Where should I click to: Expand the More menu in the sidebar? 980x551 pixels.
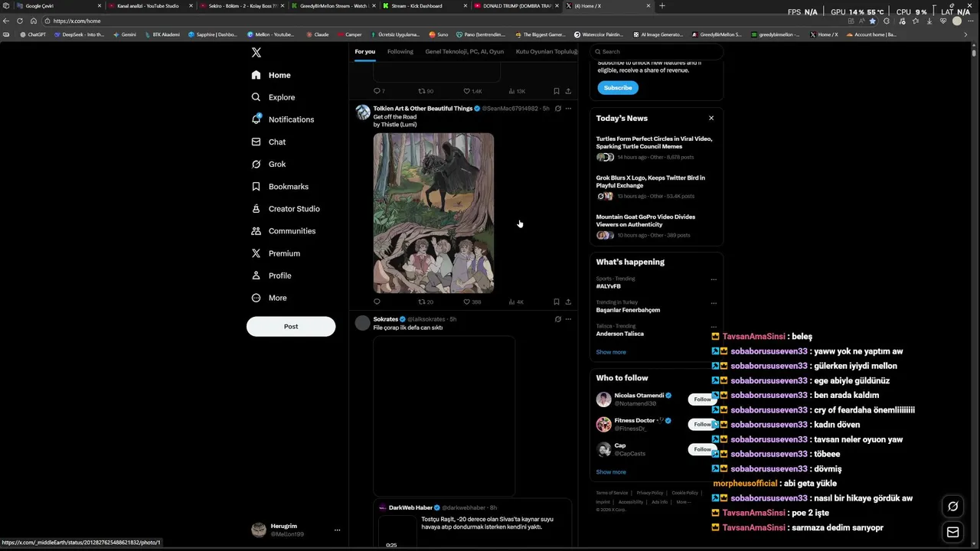[269, 298]
